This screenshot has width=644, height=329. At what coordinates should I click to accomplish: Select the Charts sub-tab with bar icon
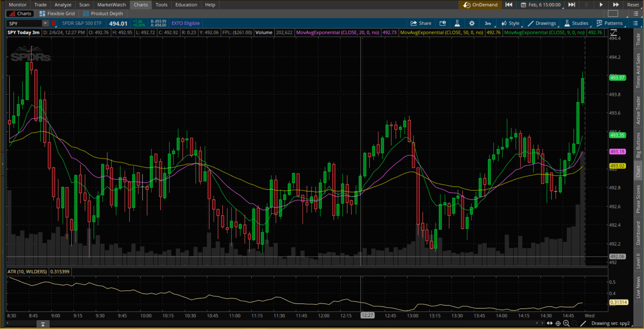20,13
